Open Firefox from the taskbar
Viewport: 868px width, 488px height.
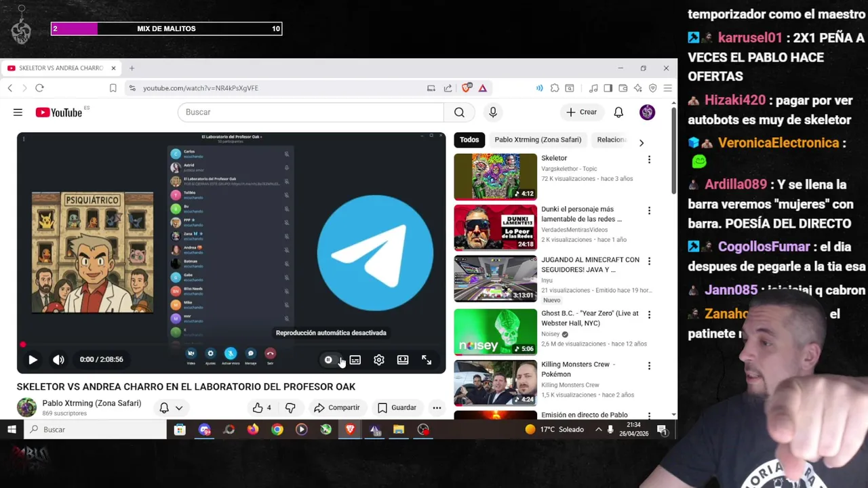click(x=253, y=430)
